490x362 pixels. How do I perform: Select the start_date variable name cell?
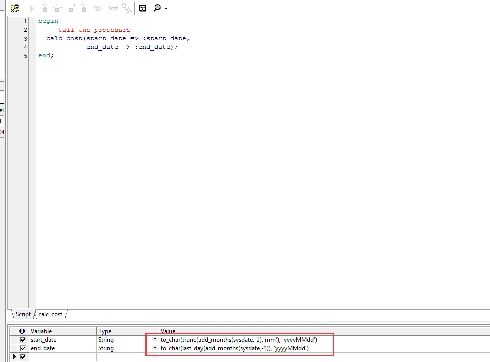tap(43, 340)
